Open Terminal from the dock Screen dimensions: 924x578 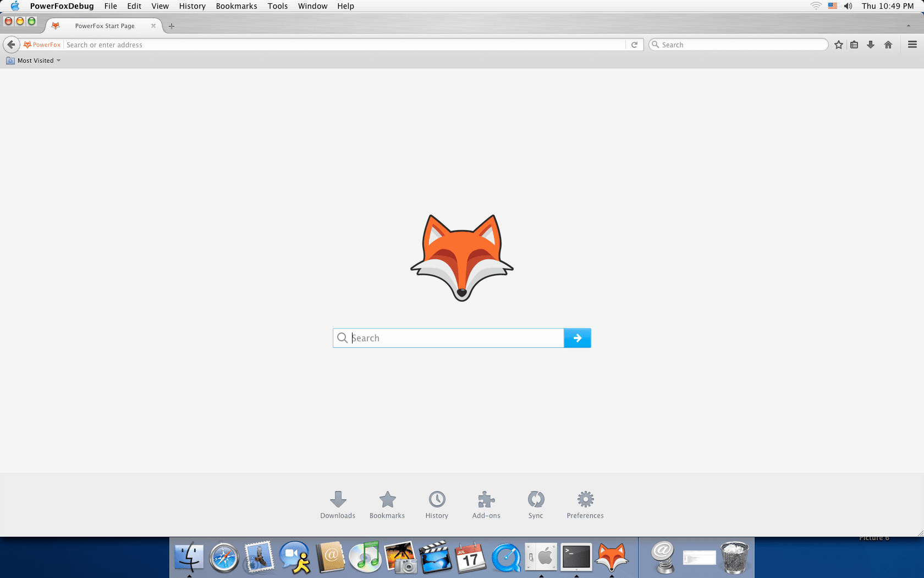(x=576, y=557)
